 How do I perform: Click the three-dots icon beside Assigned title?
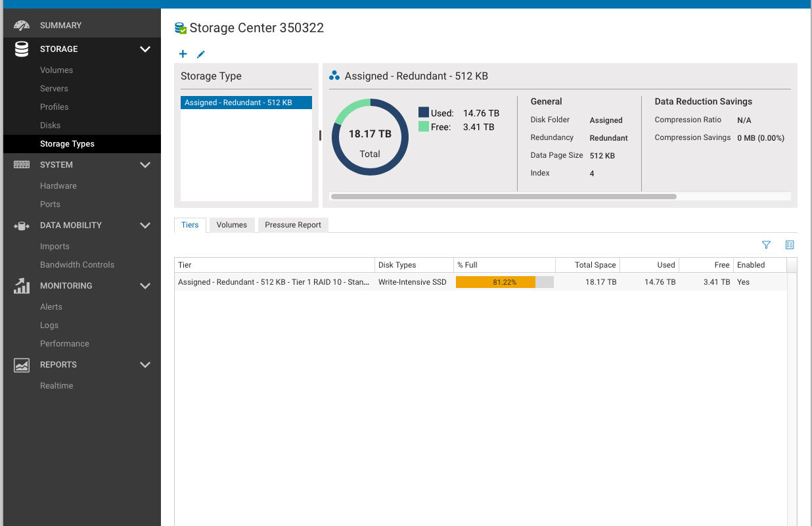(334, 76)
